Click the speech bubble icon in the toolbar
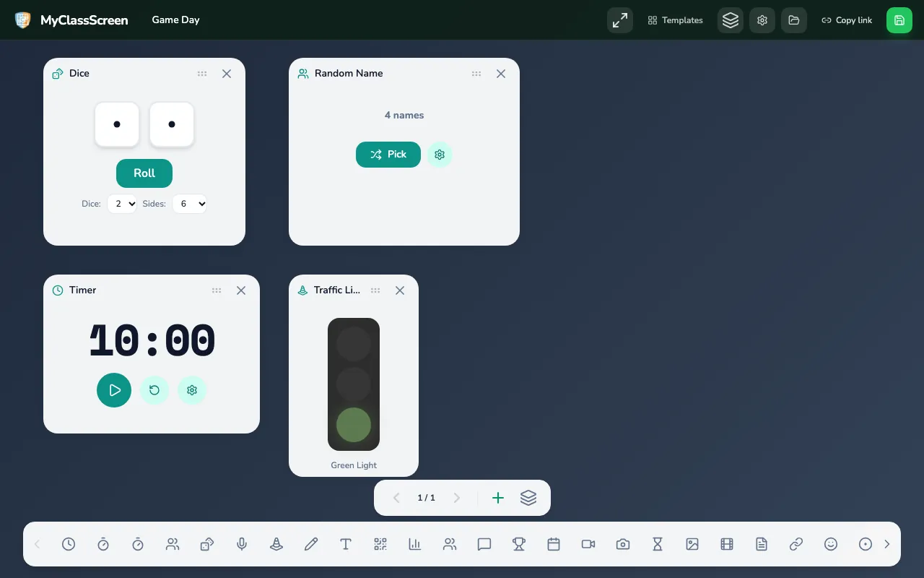The image size is (924, 578). point(484,544)
